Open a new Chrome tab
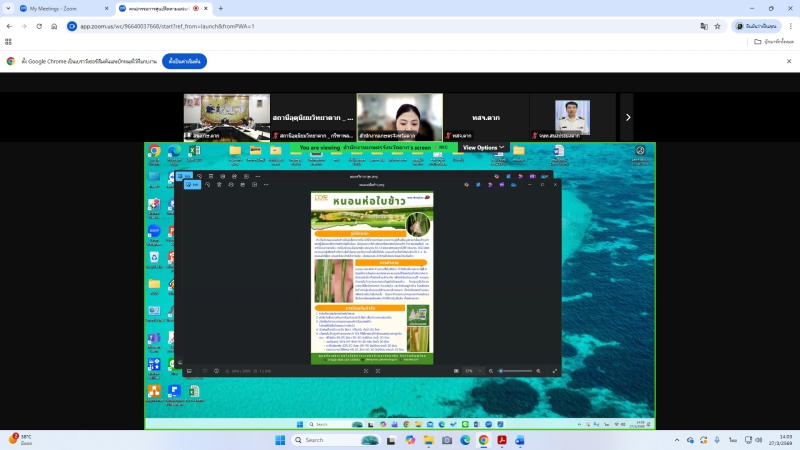This screenshot has height=450, width=800. point(220,8)
